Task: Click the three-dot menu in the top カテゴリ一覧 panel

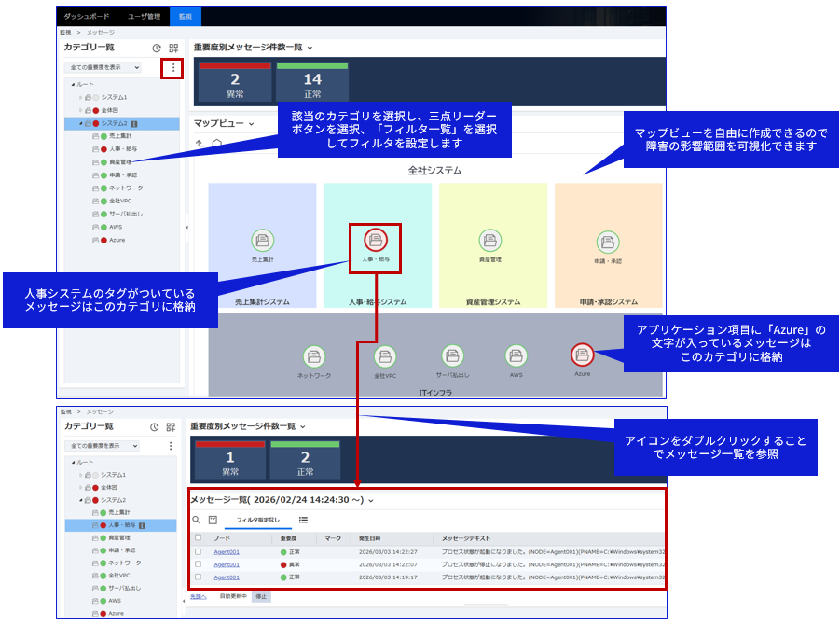Action: [x=172, y=68]
